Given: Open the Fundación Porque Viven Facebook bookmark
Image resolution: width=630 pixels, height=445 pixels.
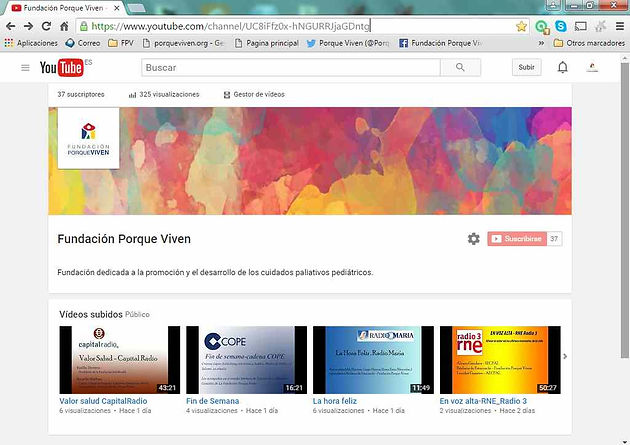Looking at the screenshot, I should coord(440,43).
